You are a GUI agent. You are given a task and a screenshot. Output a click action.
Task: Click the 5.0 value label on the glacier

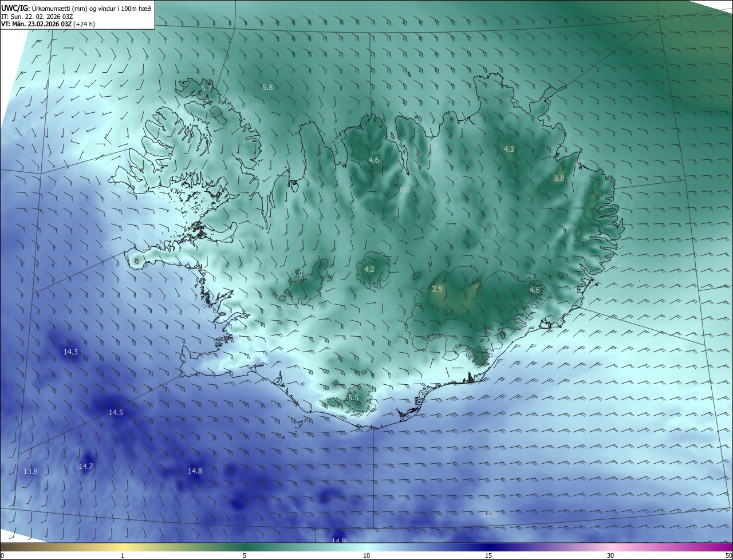297,274
